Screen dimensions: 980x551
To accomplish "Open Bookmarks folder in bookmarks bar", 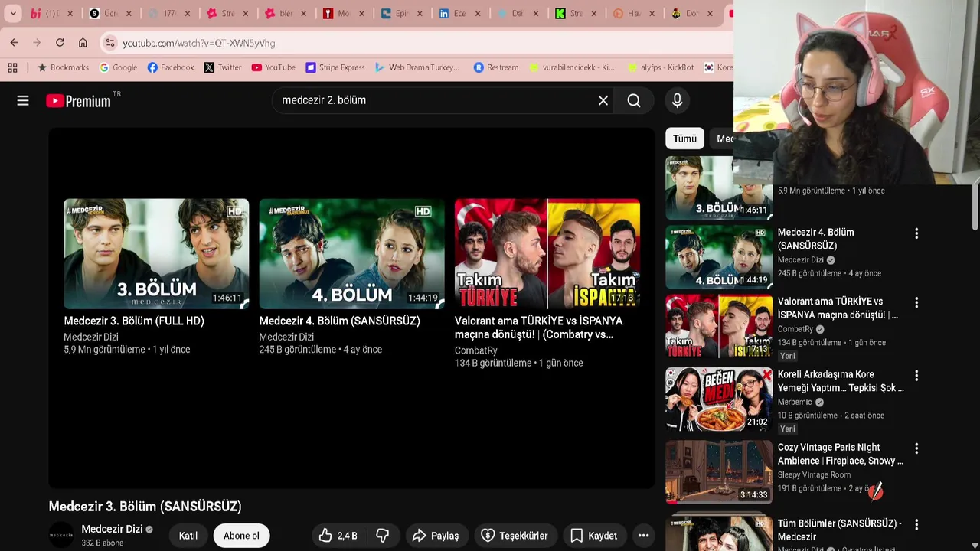I will [63, 67].
